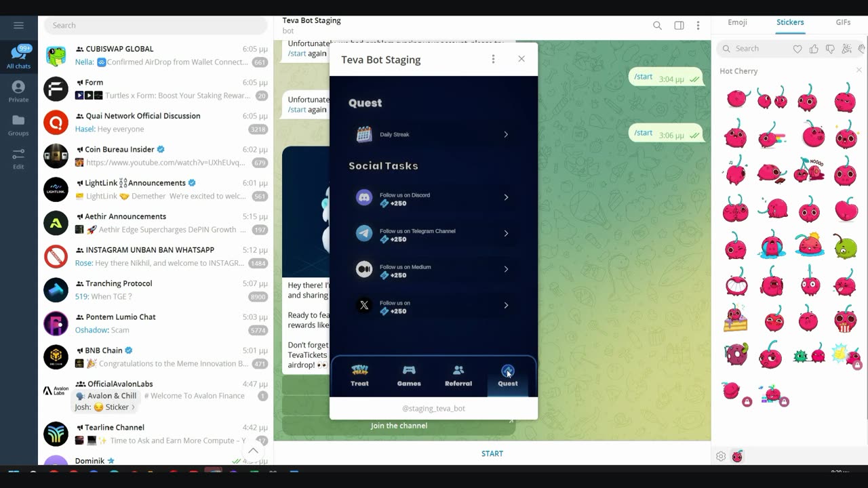Open the hamburger main menu

(x=18, y=25)
